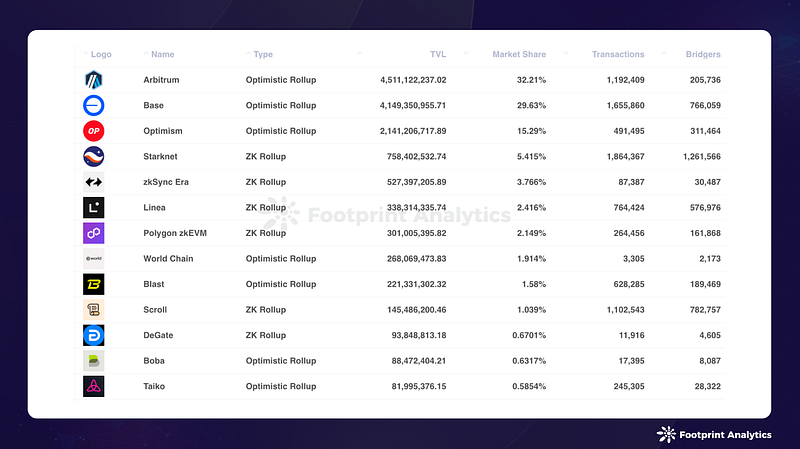The width and height of the screenshot is (800, 449).
Task: Select the Boba name cell
Action: pos(154,361)
